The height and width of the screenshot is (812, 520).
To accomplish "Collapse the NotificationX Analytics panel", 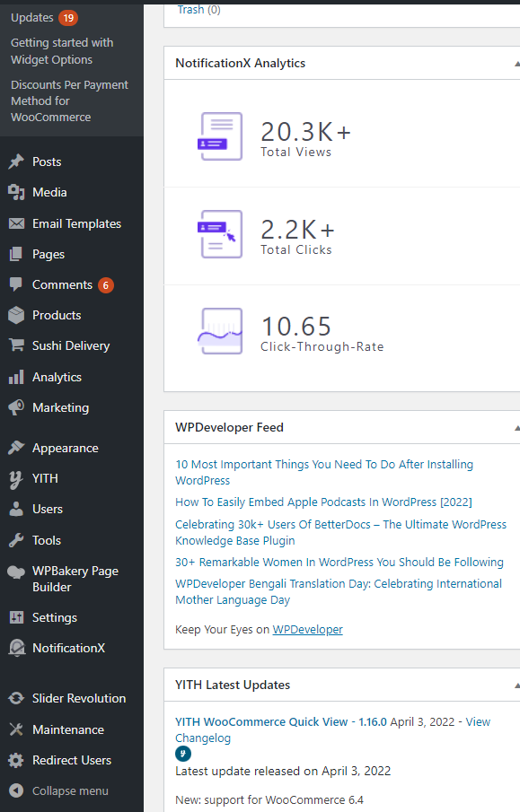I will (516, 64).
